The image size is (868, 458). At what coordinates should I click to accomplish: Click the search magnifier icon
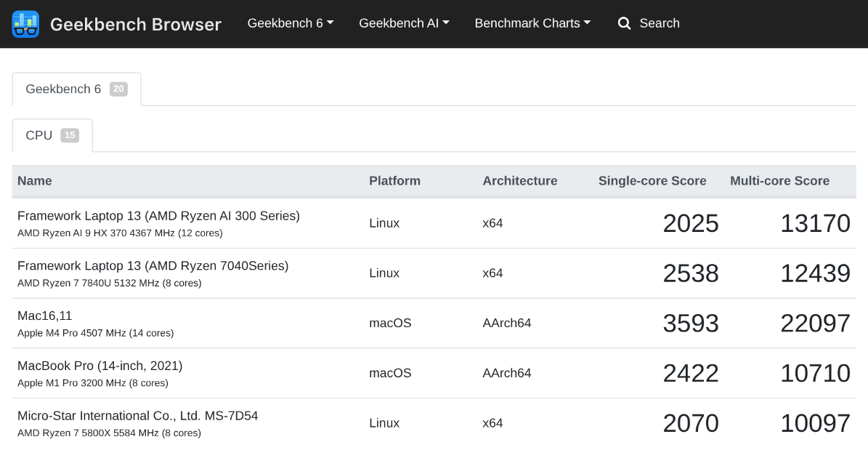click(x=624, y=23)
